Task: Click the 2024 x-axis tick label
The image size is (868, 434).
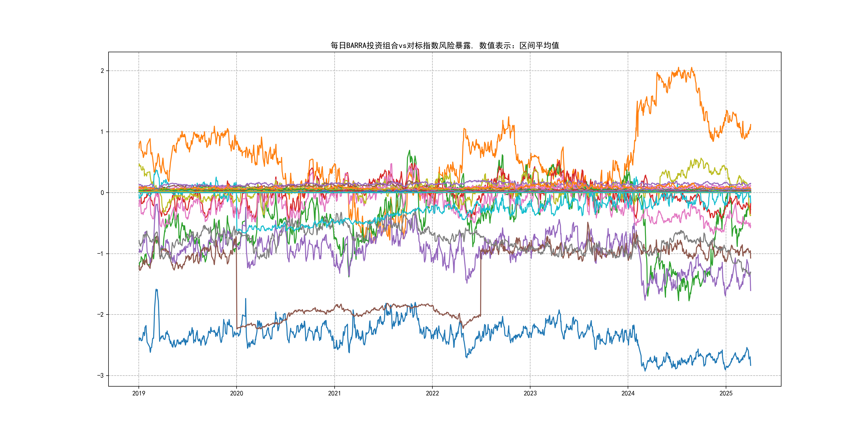Action: tap(628, 393)
